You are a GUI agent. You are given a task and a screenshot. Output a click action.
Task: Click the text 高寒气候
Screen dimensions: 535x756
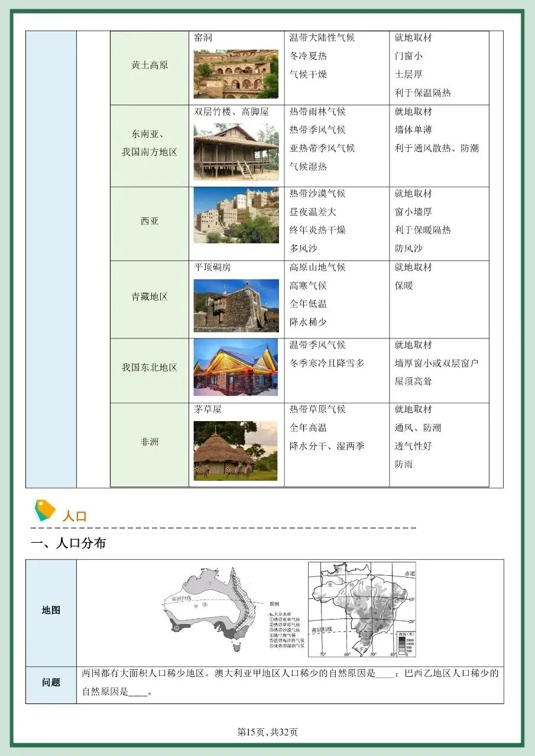tap(308, 286)
